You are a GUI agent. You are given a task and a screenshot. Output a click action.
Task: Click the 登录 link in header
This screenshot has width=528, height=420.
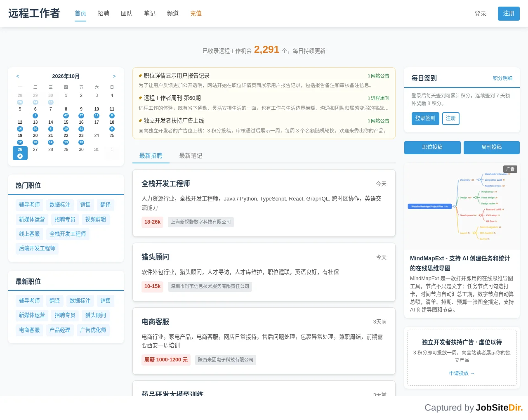(481, 14)
